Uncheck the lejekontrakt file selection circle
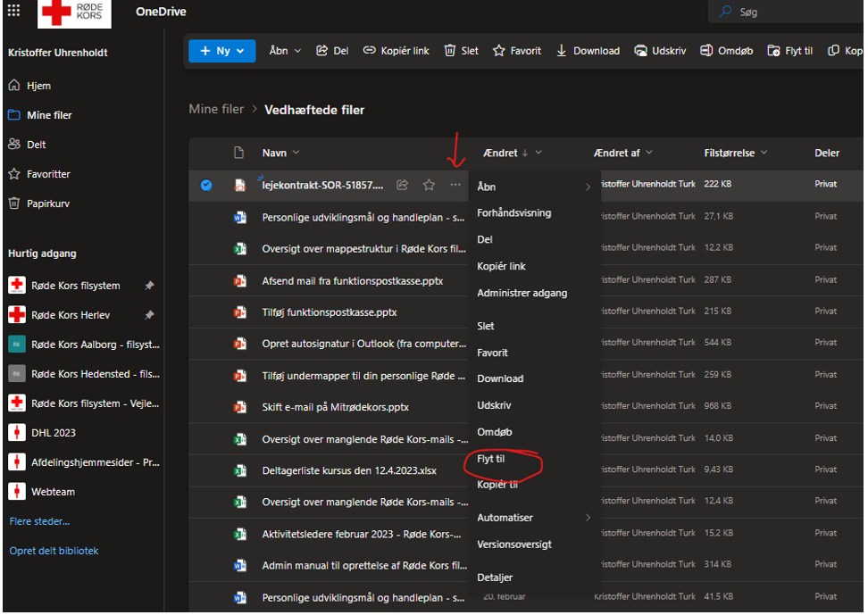Screen dimensions: 868x615 pyautogui.click(x=206, y=185)
